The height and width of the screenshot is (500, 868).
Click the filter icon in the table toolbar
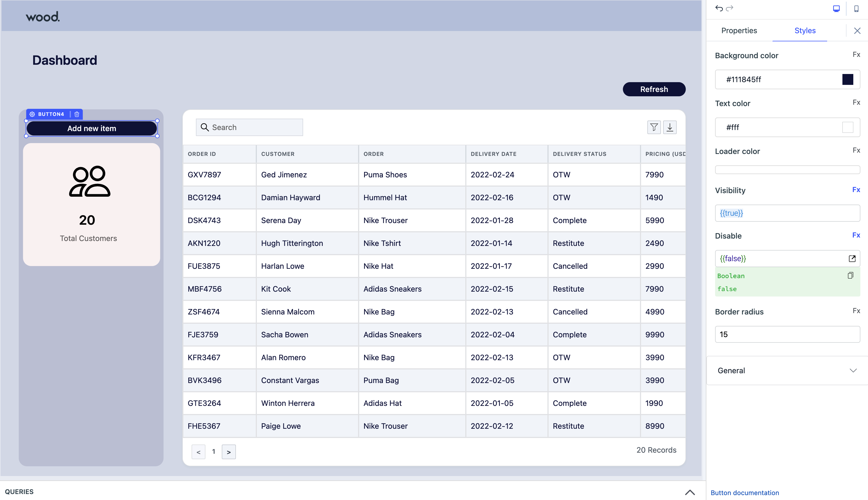654,127
